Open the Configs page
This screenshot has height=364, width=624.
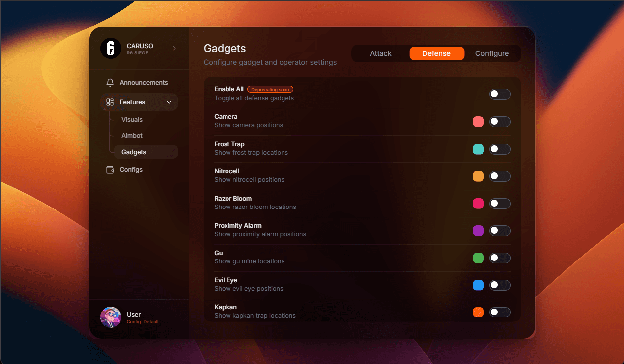(139, 170)
